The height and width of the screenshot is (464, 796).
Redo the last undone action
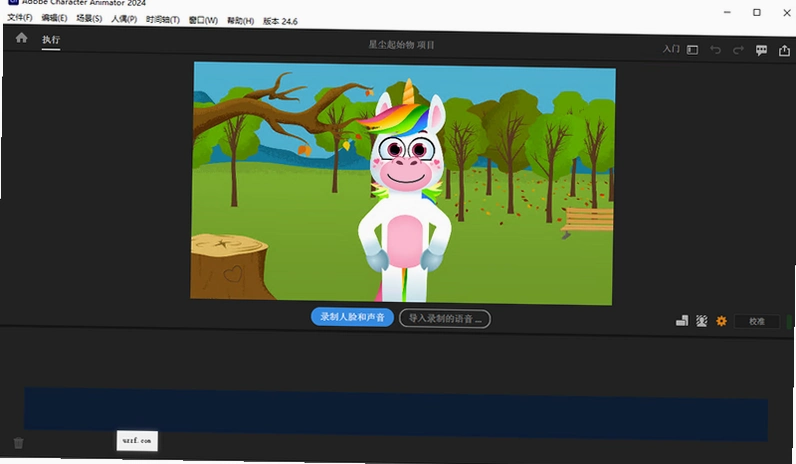click(x=738, y=50)
